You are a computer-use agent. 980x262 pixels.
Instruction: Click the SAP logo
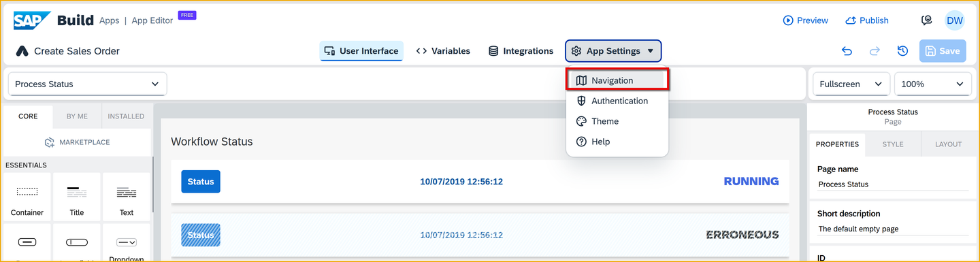point(32,20)
